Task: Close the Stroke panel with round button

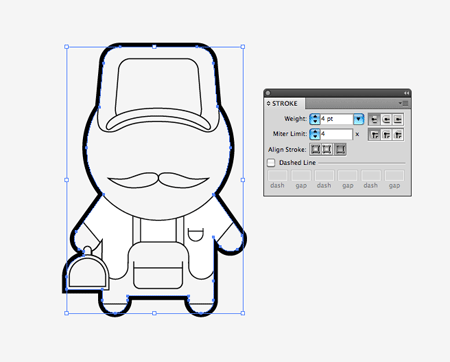Action: pos(268,93)
